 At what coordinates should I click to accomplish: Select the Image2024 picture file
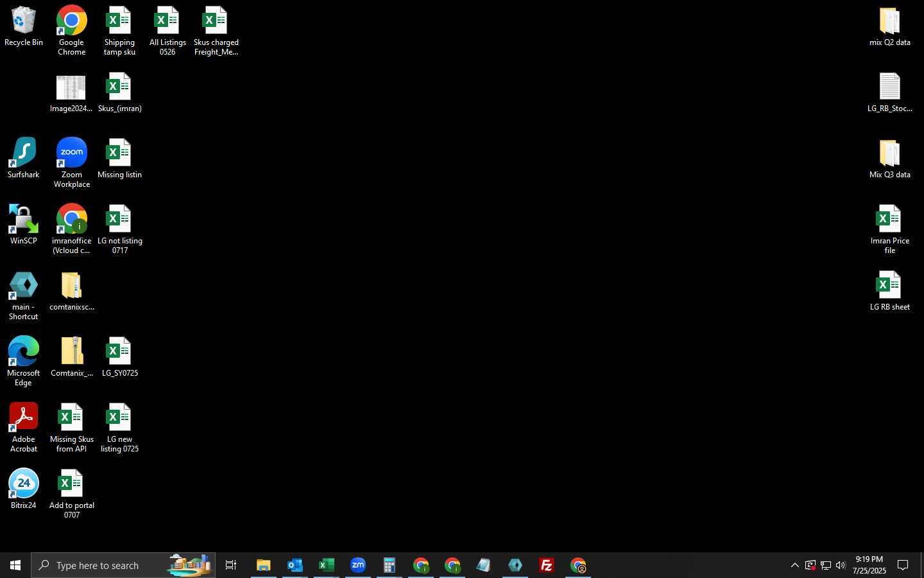point(71,94)
